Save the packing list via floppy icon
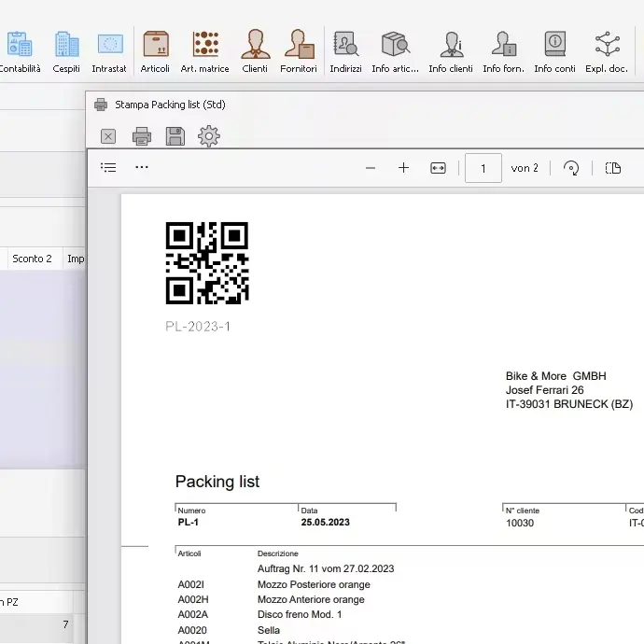644x644 pixels. [175, 136]
